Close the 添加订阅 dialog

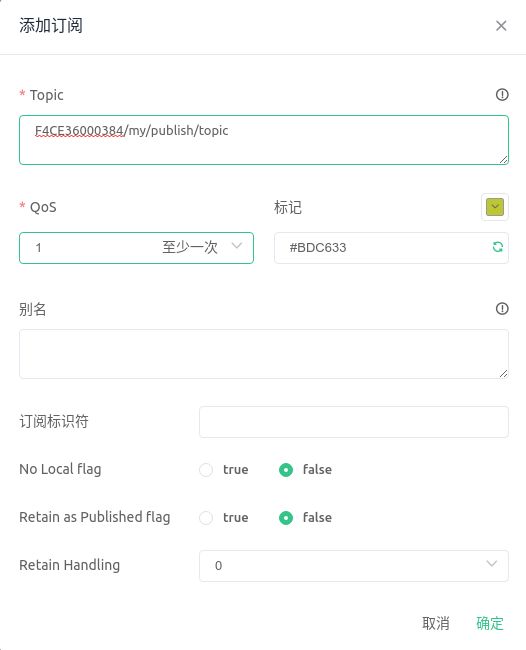(x=501, y=26)
